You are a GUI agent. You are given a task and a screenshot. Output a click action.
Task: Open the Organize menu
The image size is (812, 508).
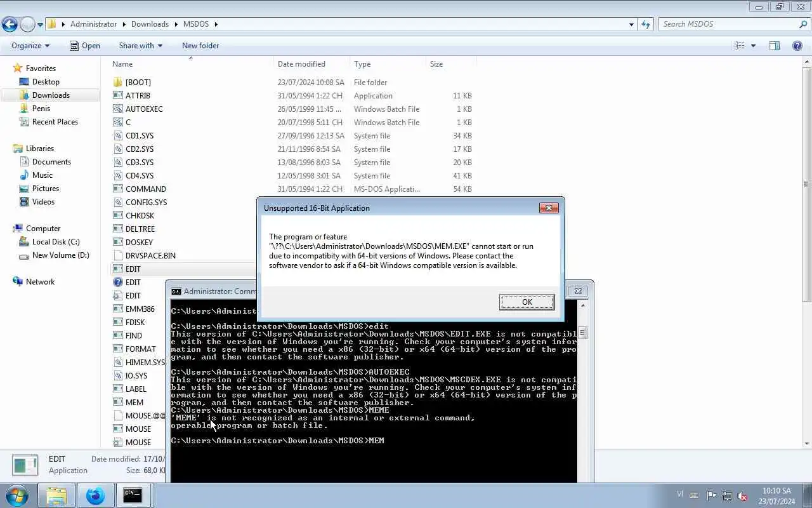point(30,46)
